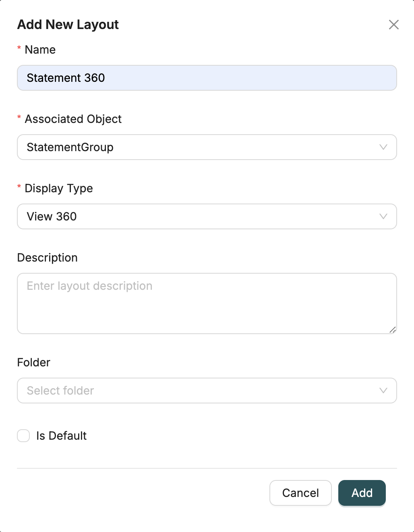Enable the Is Default checkbox
This screenshot has width=414, height=532.
tap(23, 436)
